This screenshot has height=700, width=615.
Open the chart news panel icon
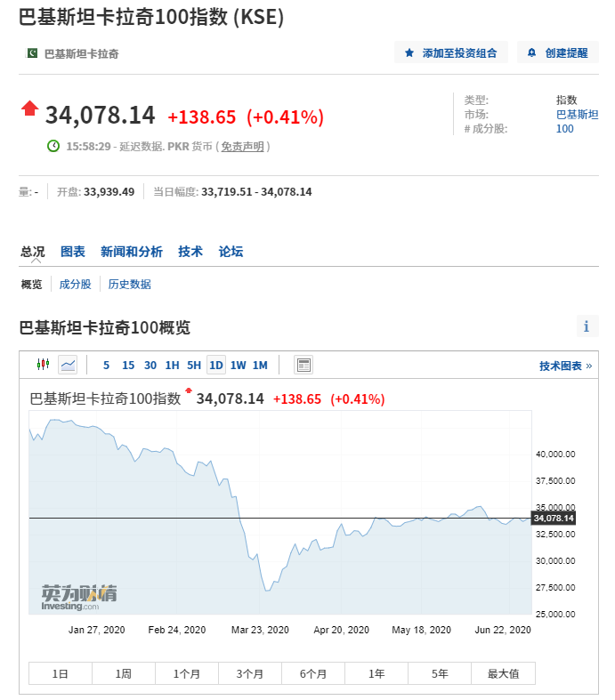pyautogui.click(x=303, y=365)
